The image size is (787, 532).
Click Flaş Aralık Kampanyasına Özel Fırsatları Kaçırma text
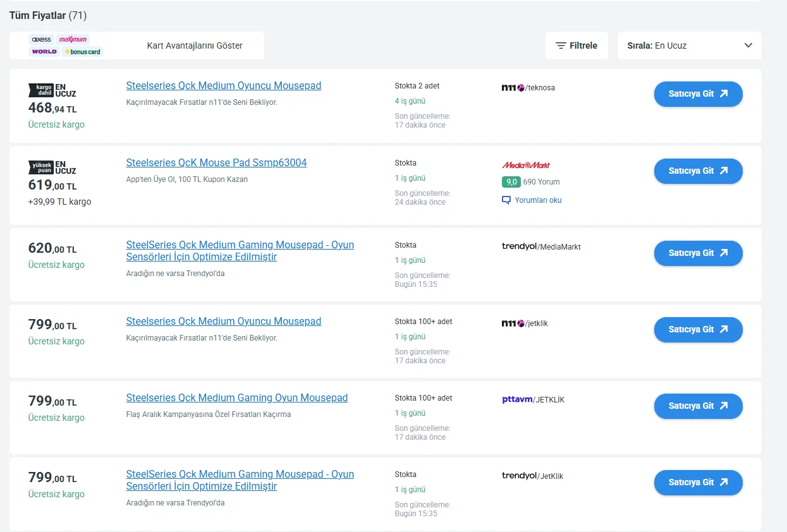point(209,414)
